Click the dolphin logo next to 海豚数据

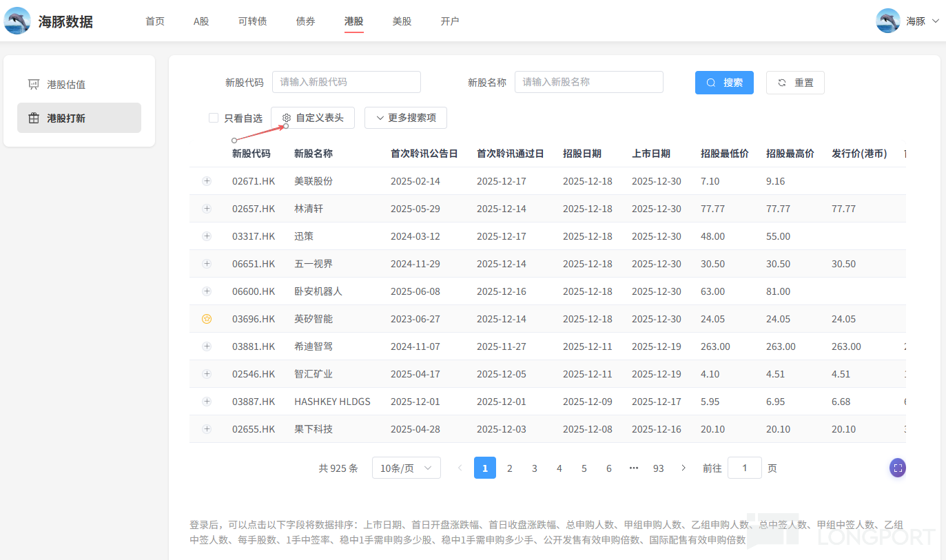click(17, 21)
